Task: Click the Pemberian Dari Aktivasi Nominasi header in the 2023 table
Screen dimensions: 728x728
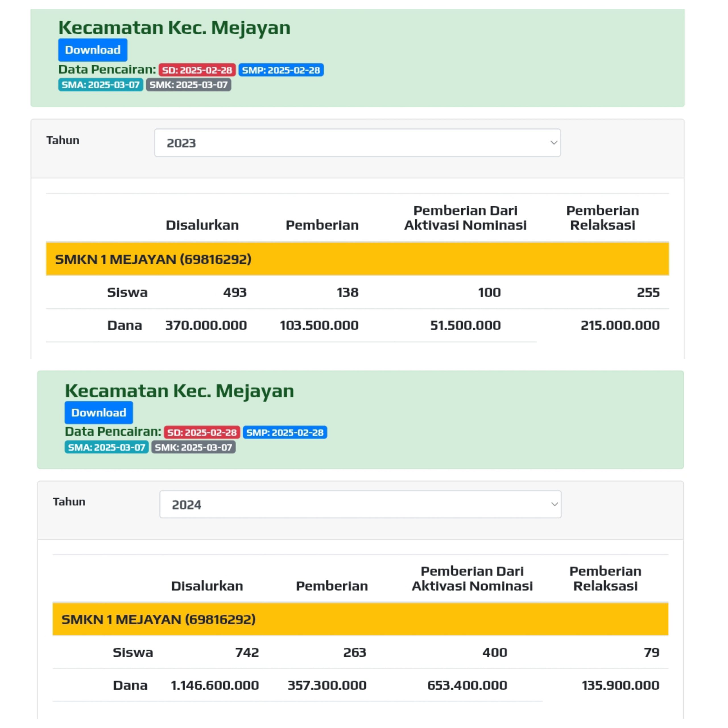Action: coord(465,218)
